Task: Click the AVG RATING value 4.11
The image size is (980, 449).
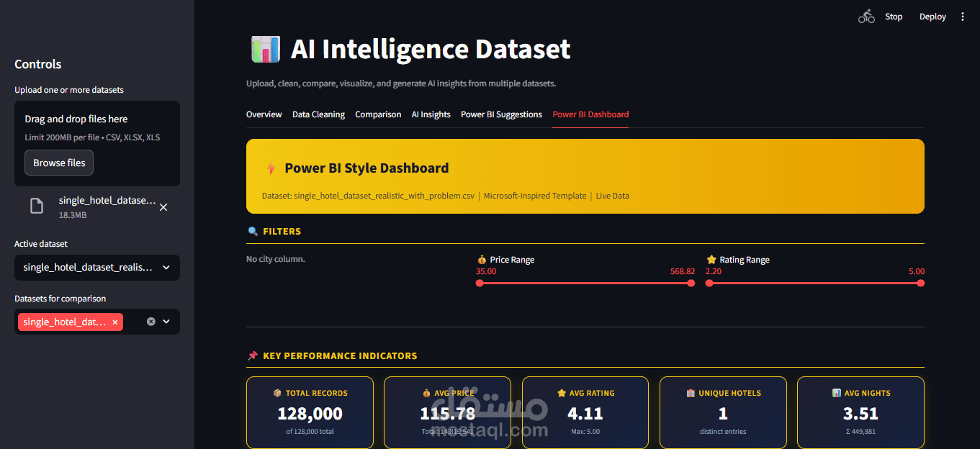Action: tap(585, 414)
